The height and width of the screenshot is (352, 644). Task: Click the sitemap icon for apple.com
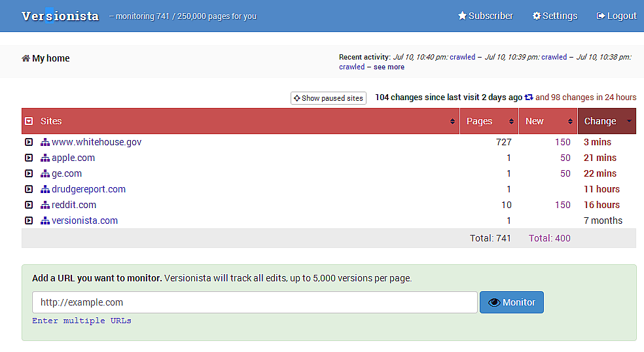click(x=45, y=158)
